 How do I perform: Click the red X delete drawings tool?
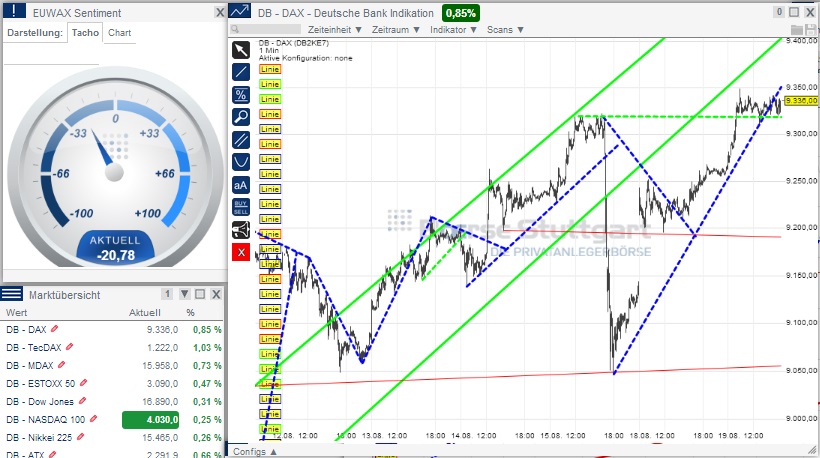241,253
